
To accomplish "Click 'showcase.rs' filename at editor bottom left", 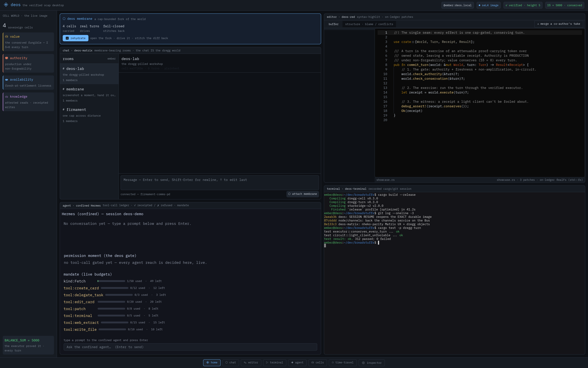I will [x=385, y=180].
